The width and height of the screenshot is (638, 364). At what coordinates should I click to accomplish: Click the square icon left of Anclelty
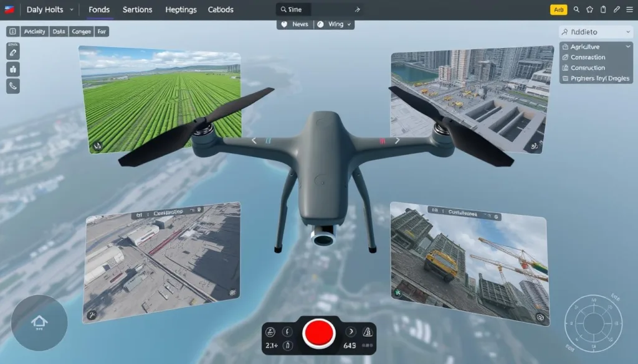coord(12,31)
